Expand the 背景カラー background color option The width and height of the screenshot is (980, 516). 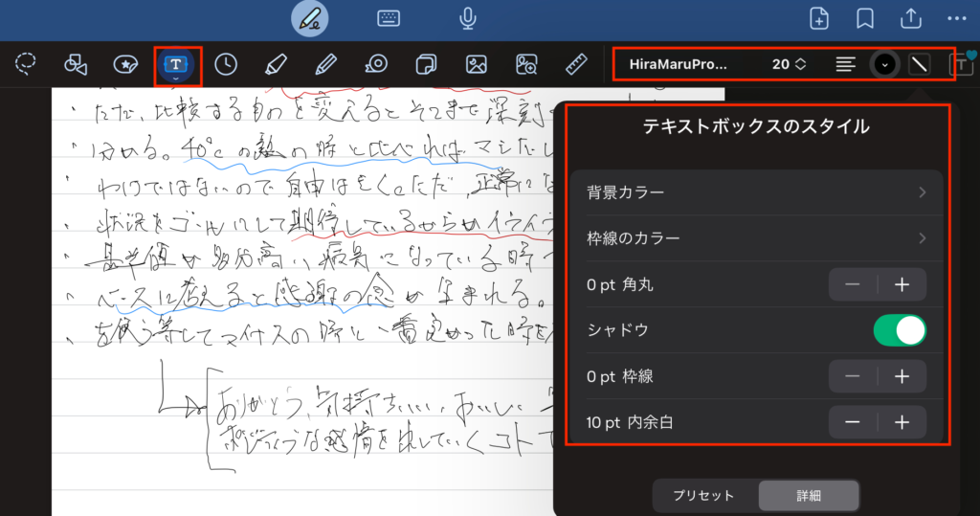tap(757, 192)
